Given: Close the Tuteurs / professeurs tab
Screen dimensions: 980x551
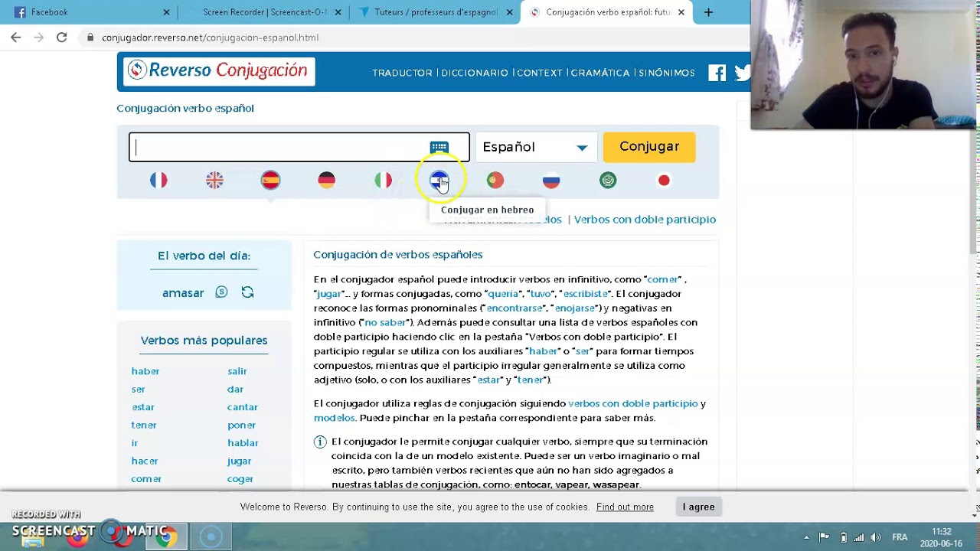Looking at the screenshot, I should [509, 12].
